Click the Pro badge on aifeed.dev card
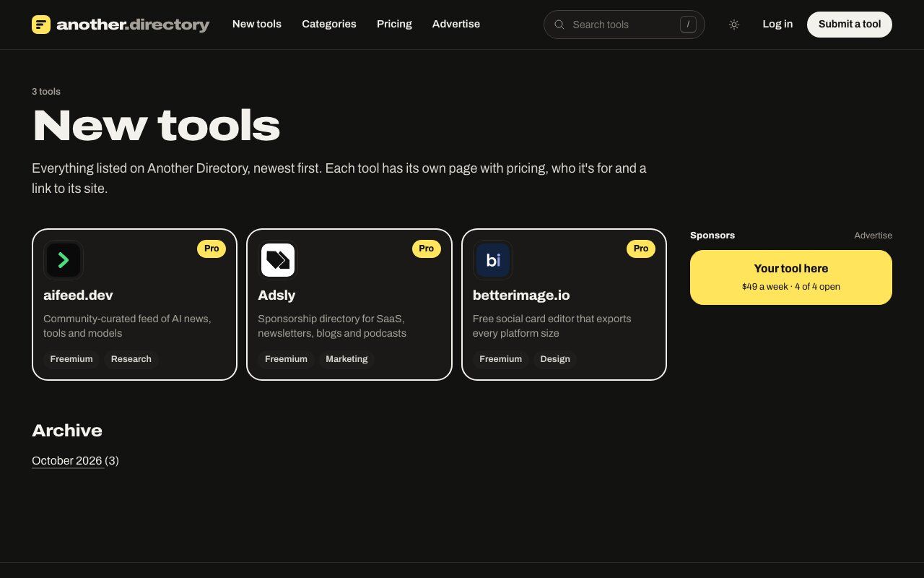 pos(212,249)
